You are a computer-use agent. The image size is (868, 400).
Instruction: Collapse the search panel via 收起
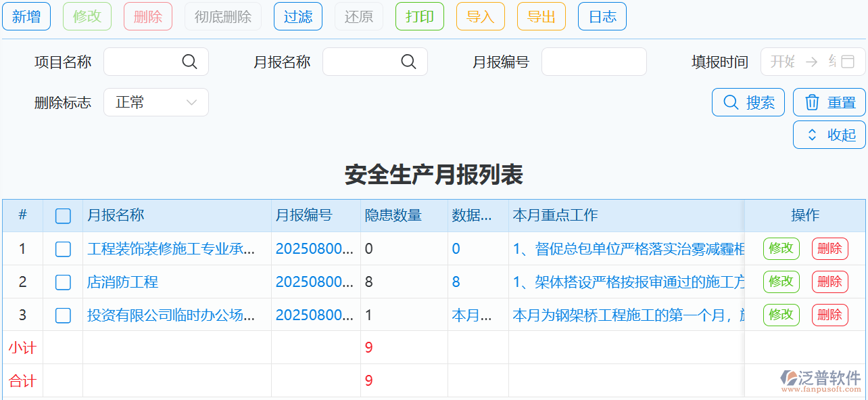click(829, 134)
